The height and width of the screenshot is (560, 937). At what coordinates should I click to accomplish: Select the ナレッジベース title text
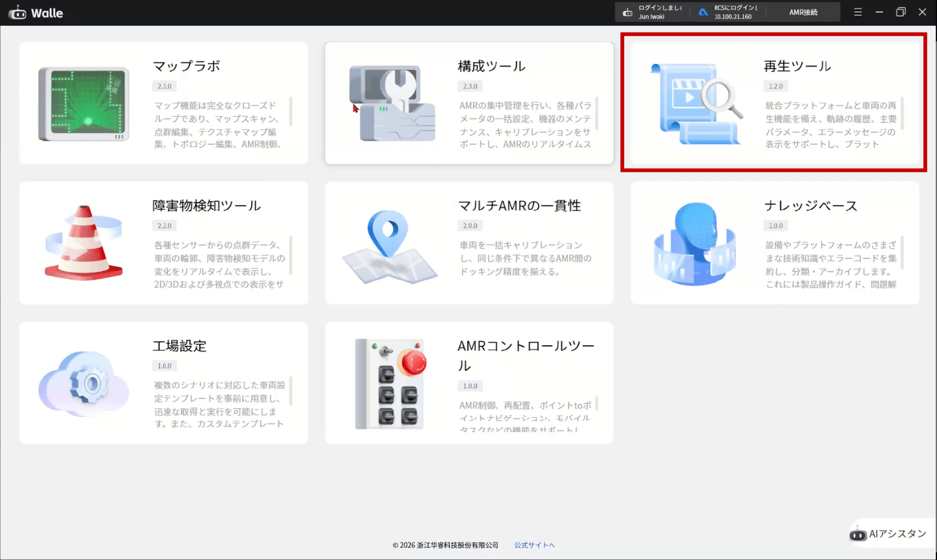(x=810, y=206)
